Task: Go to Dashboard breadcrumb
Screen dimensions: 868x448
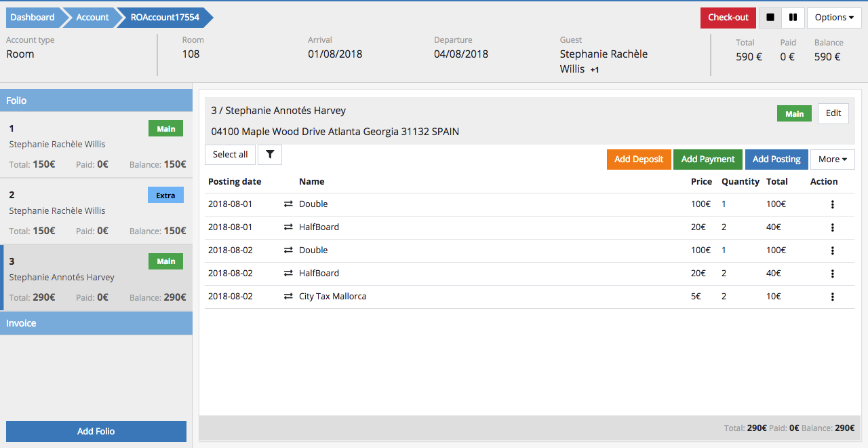Action: click(33, 18)
